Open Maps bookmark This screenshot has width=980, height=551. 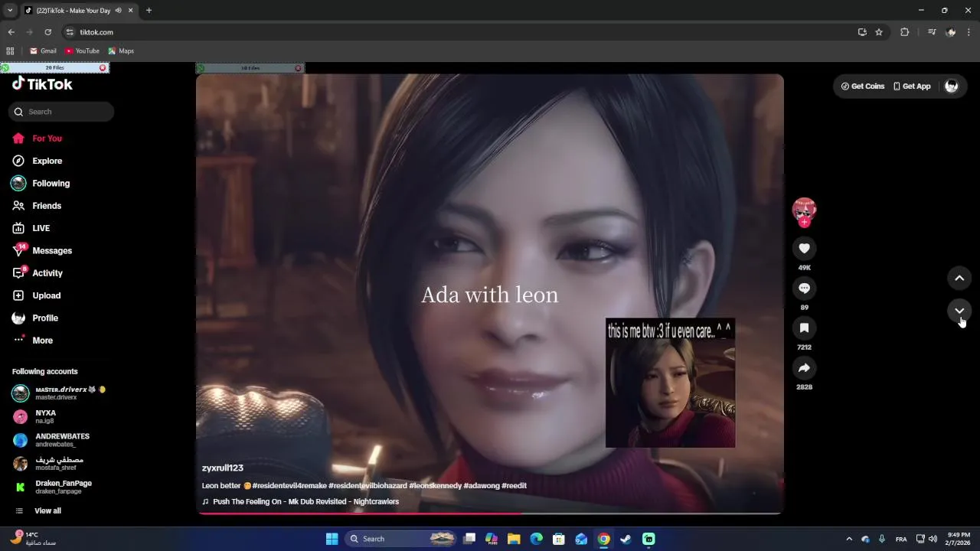[x=121, y=51]
